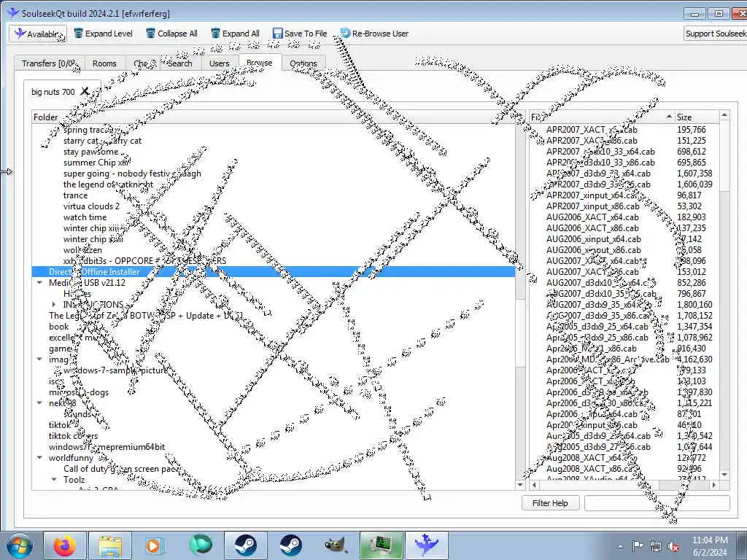The image size is (747, 560).
Task: Collapse the worldfunny folder arrow
Action: pyautogui.click(x=39, y=458)
